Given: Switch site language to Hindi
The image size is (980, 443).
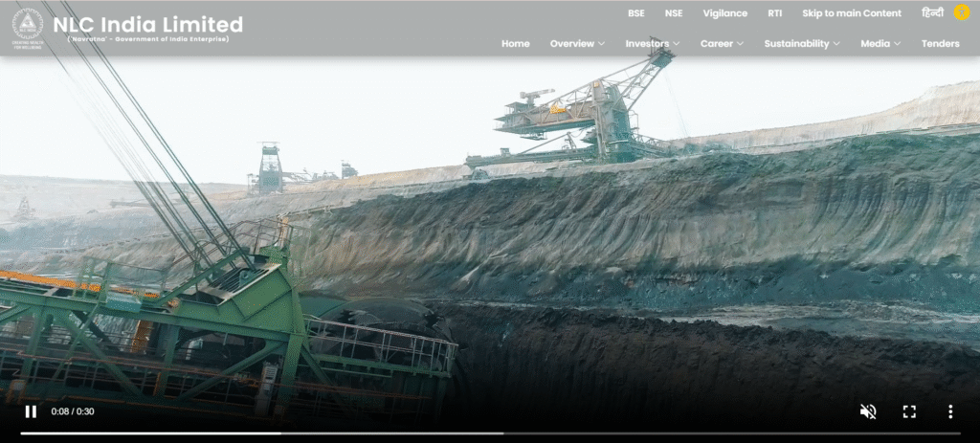Looking at the screenshot, I should 932,13.
